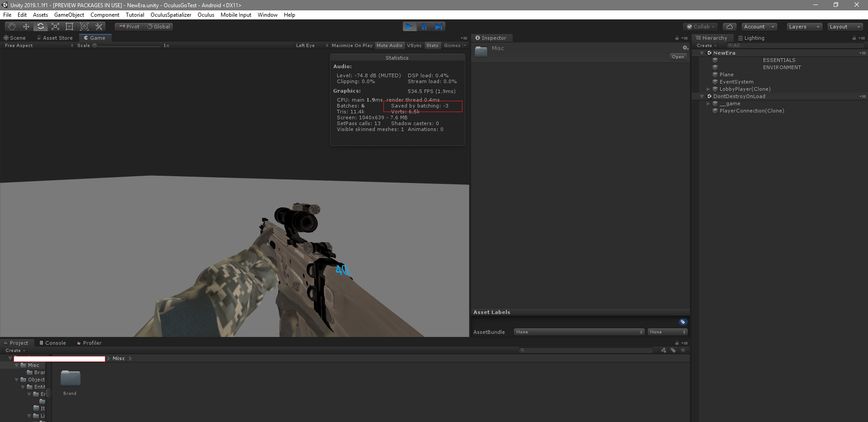
Task: Open the GameObject menu
Action: [x=69, y=14]
